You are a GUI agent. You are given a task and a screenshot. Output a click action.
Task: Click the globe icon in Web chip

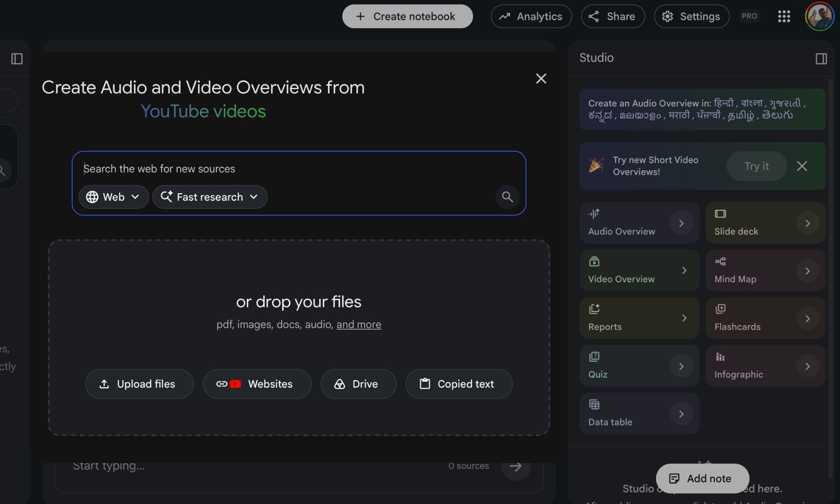tap(92, 197)
